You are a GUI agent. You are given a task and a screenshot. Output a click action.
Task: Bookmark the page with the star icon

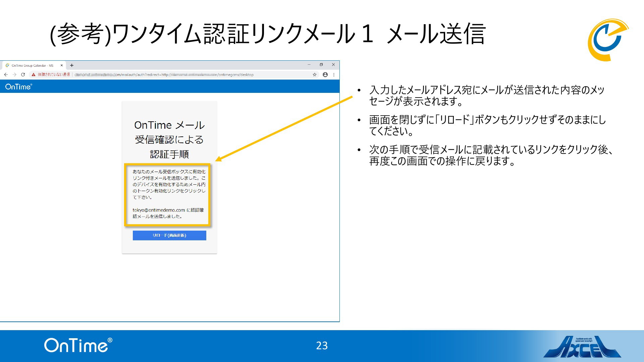click(x=315, y=75)
